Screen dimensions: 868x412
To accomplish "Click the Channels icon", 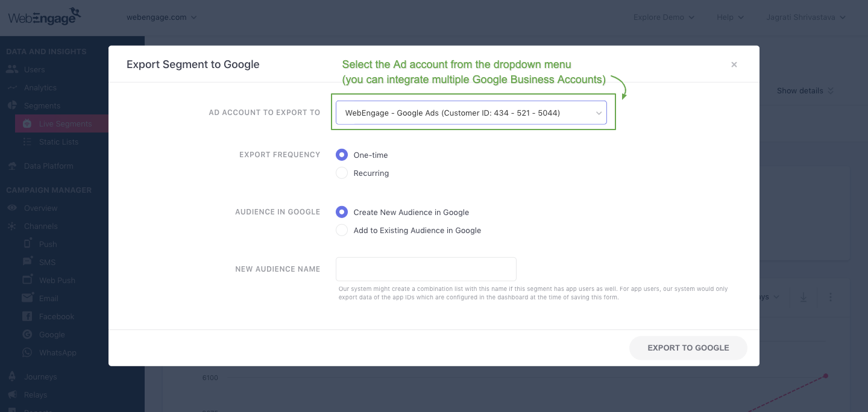I will tap(12, 226).
